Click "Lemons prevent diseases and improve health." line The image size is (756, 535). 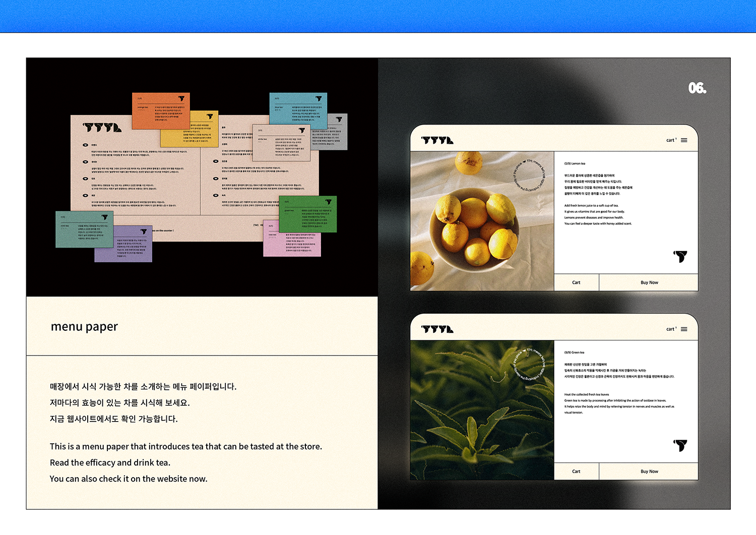click(594, 218)
